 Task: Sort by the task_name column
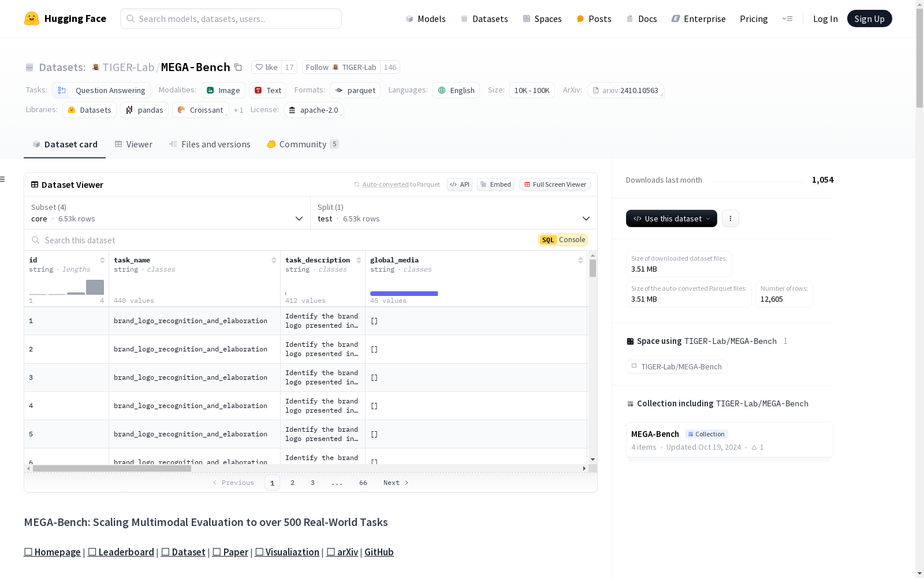(x=274, y=260)
